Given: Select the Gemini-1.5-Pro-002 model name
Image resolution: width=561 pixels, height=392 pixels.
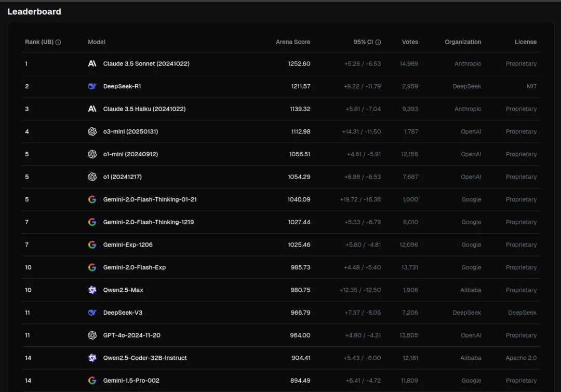Looking at the screenshot, I should click(x=131, y=381).
